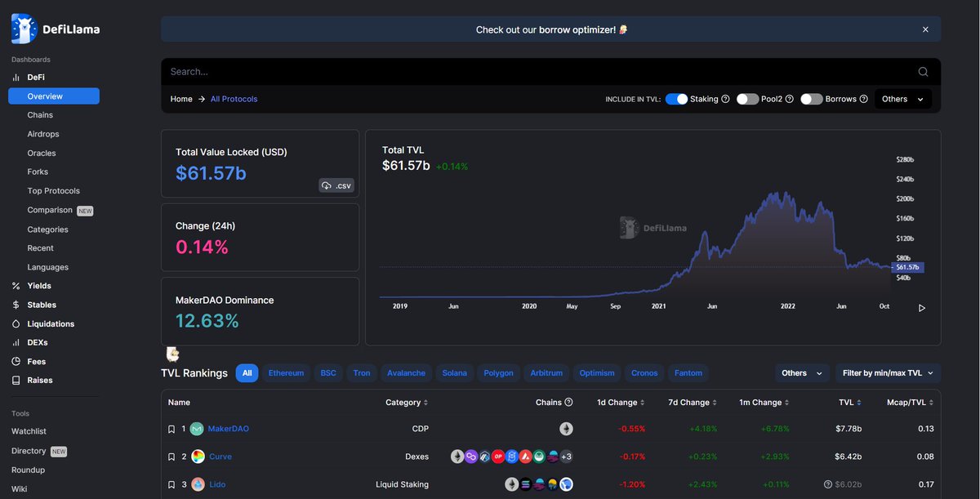Select the Cronos chain filter
The height and width of the screenshot is (499, 980).
[644, 373]
